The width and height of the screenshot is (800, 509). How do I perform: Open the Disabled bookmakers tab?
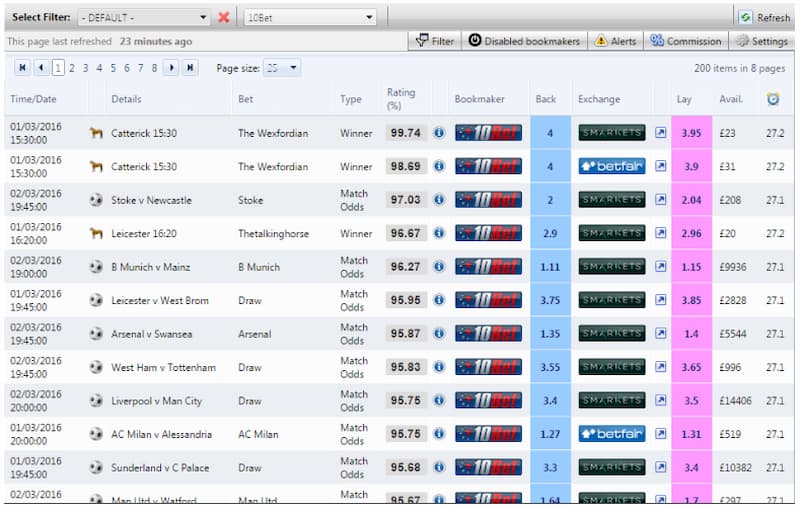(x=524, y=41)
